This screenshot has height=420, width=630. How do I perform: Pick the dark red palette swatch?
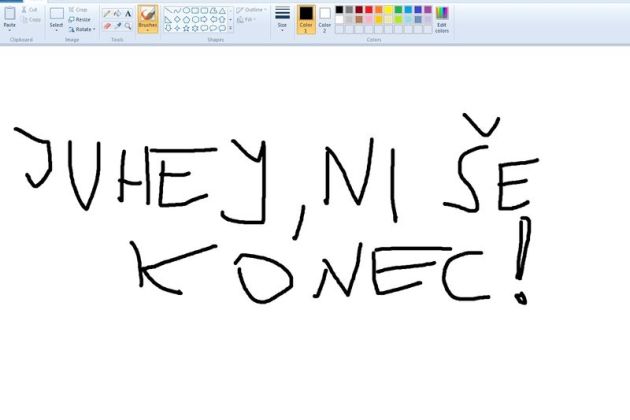[x=359, y=10]
